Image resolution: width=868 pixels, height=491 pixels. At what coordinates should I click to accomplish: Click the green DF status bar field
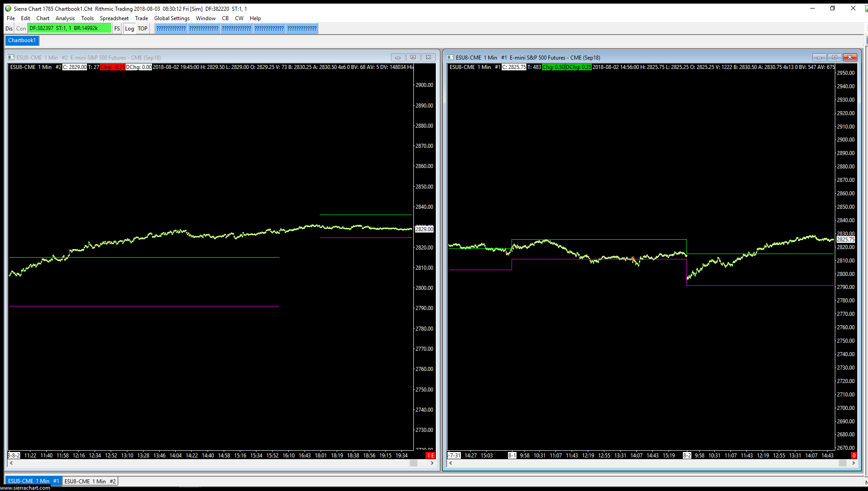(69, 28)
